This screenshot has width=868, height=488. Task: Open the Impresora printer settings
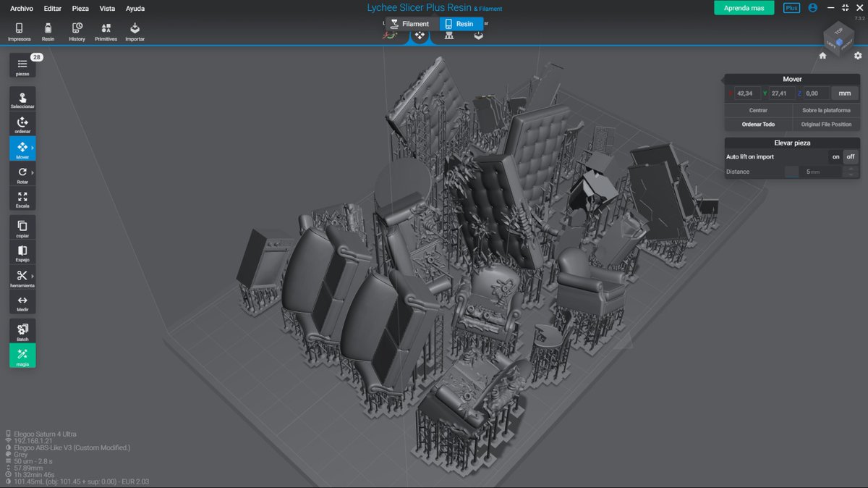[19, 31]
